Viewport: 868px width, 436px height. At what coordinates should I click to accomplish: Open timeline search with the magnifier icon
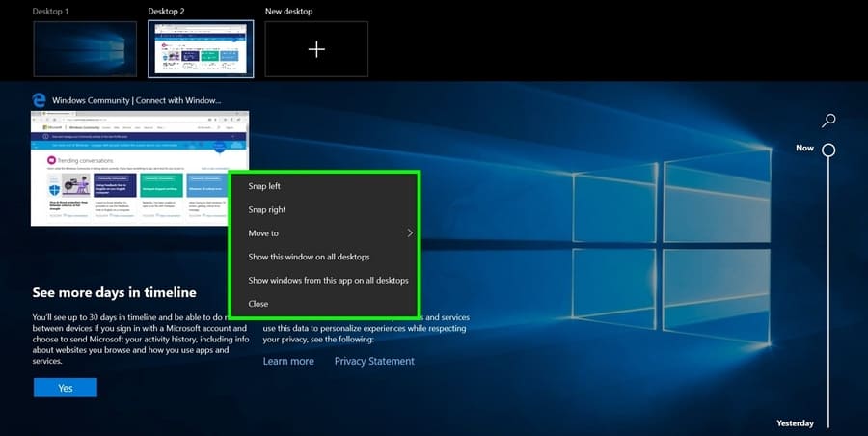pyautogui.click(x=828, y=121)
